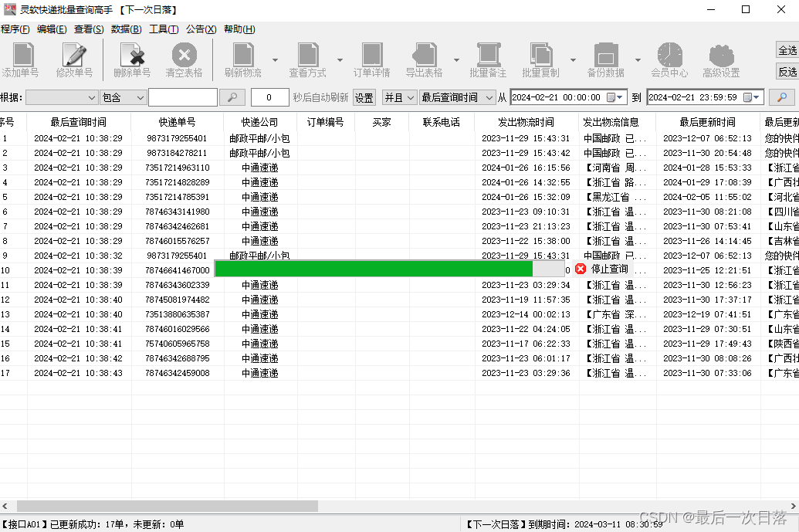Select tracking number 9873184278211
This screenshot has width=799, height=532.
pyautogui.click(x=177, y=153)
